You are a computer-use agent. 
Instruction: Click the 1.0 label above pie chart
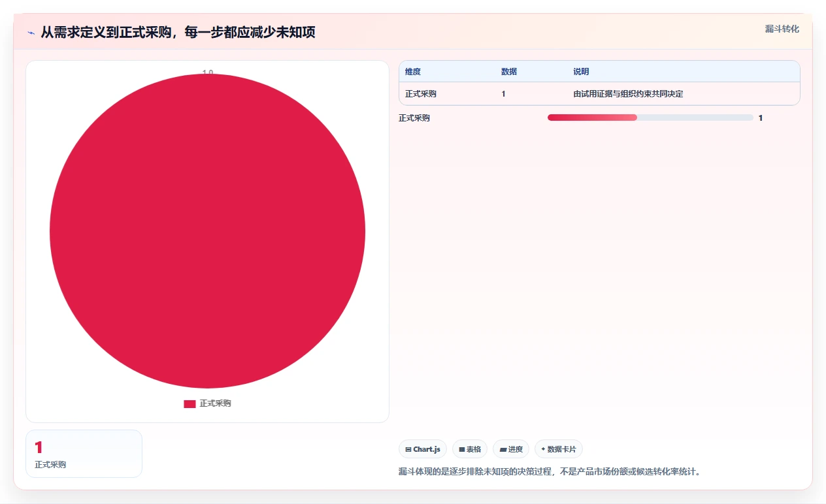pyautogui.click(x=207, y=72)
